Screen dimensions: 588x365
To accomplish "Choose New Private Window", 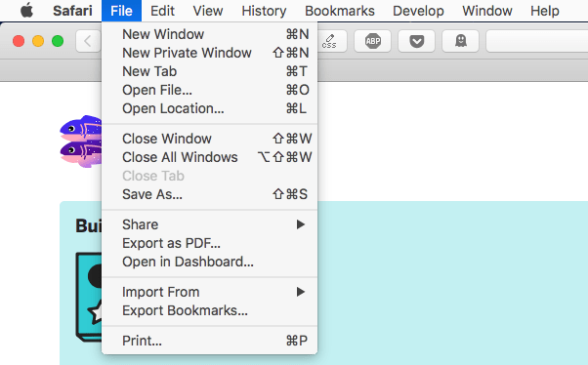I will (x=210, y=53).
